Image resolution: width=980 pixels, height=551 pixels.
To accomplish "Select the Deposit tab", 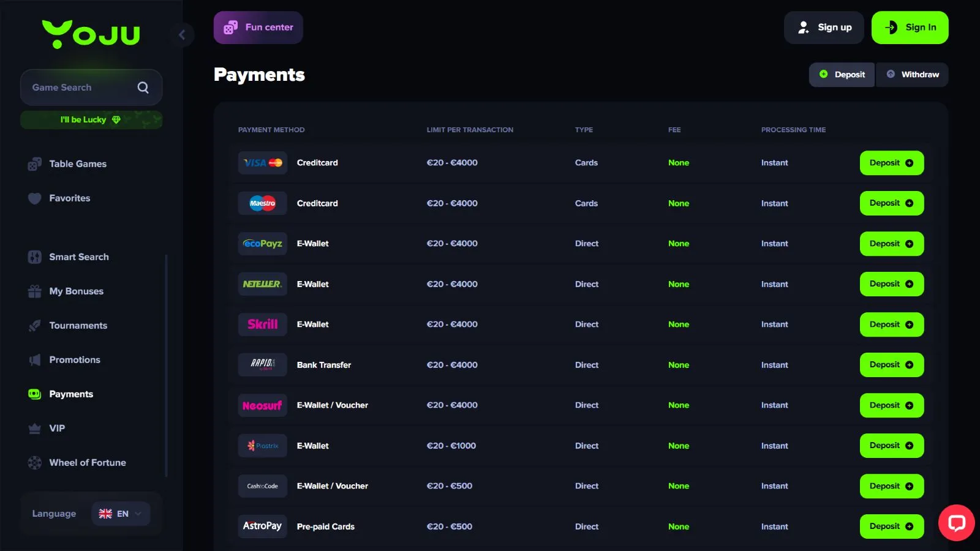I will tap(842, 75).
